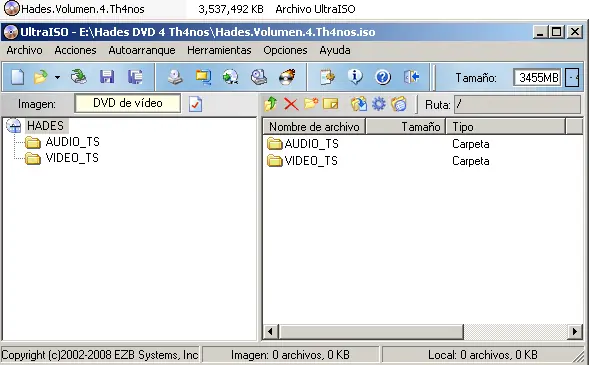589x365 pixels.
Task: Click Carpeta type of AUDIO_TS row
Action: [x=471, y=144]
